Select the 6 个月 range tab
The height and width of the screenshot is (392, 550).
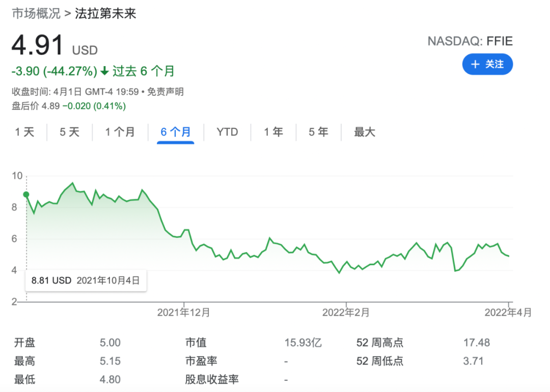pyautogui.click(x=176, y=132)
